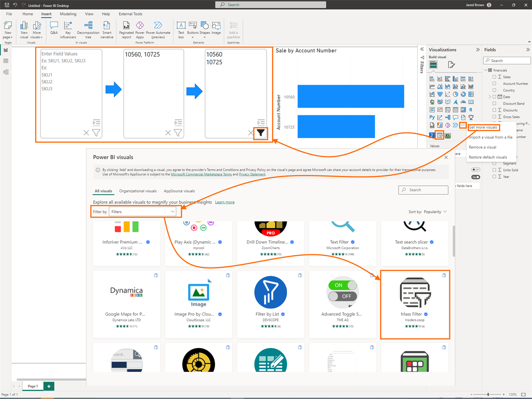
Task: Insert an Image from the ribbon
Action: pyautogui.click(x=216, y=27)
